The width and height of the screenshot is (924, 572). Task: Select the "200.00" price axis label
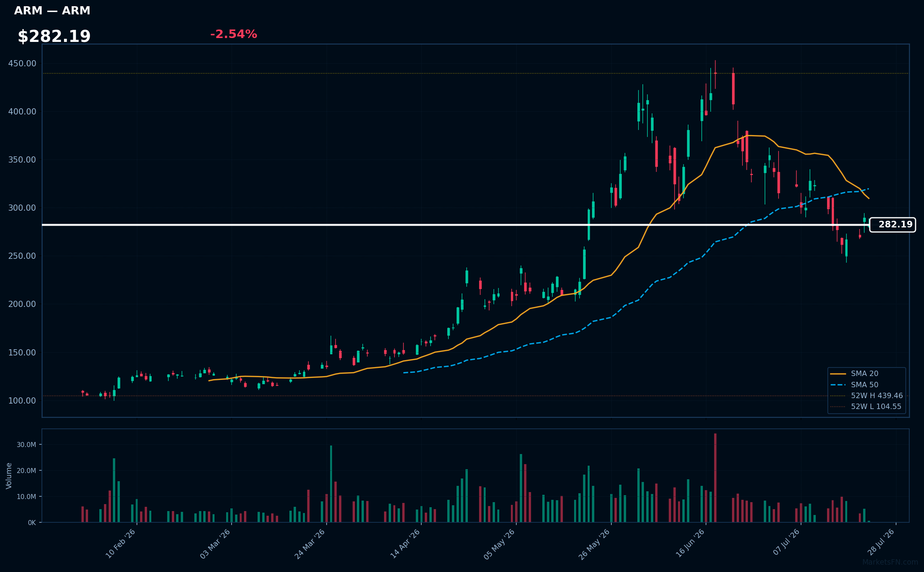22,304
